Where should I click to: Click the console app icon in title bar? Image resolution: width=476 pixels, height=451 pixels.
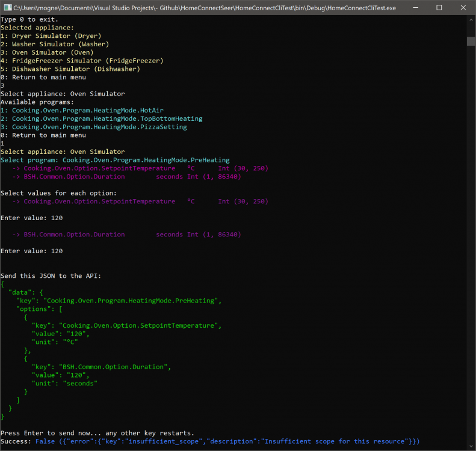tap(7, 8)
